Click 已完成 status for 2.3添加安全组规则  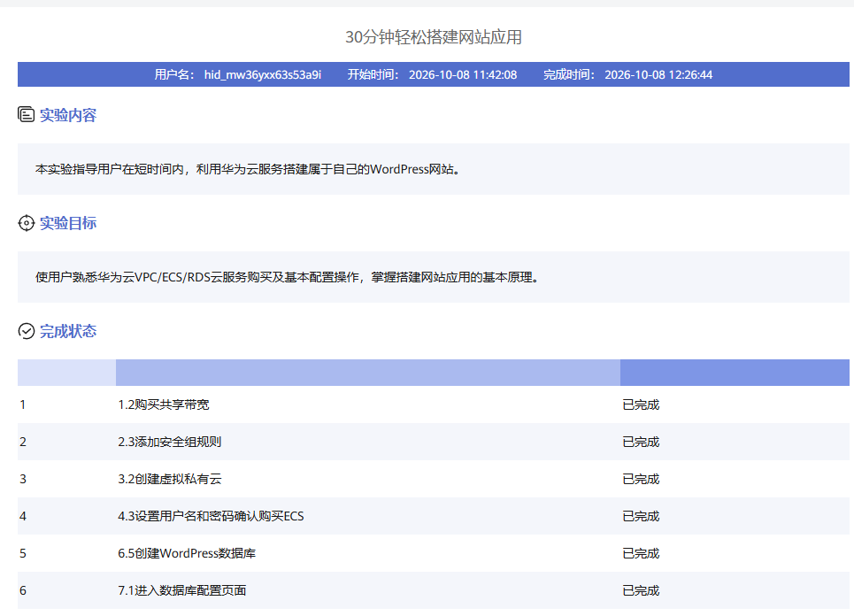tap(641, 442)
